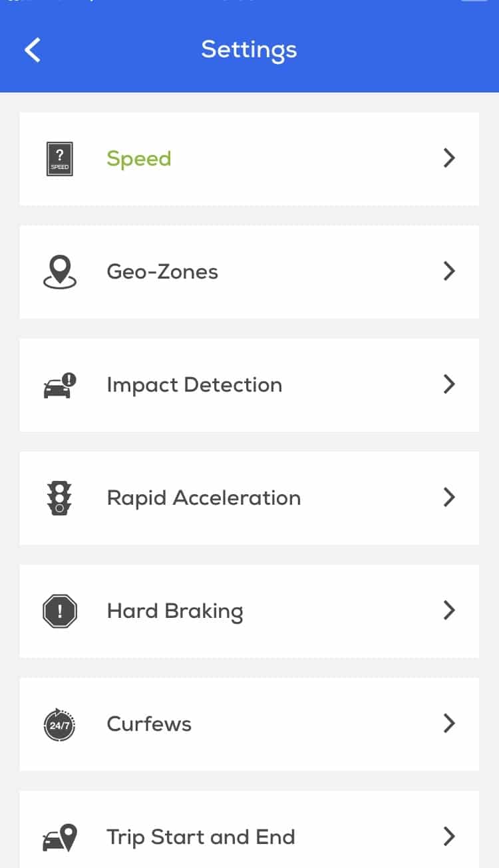Click the Trip Start and End car-pin icon
Viewport: 499px width, 868px height.
coord(60,837)
